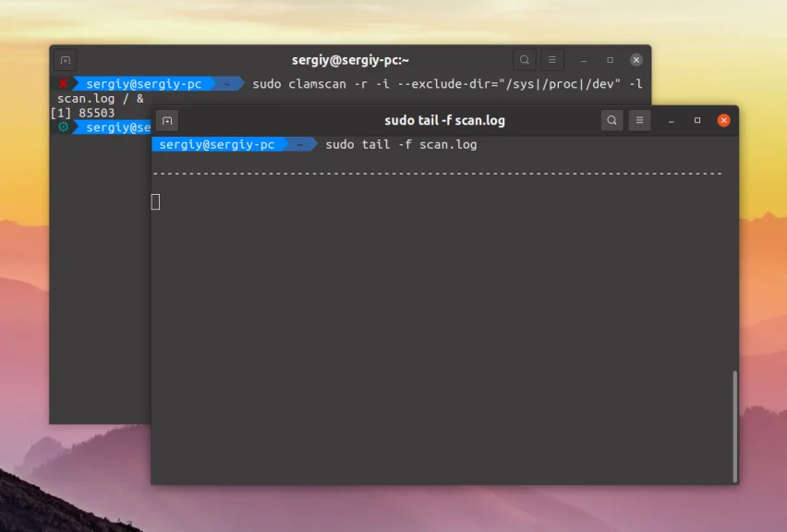
Task: Open the hamburger menu of the clamscan window
Action: (552, 59)
